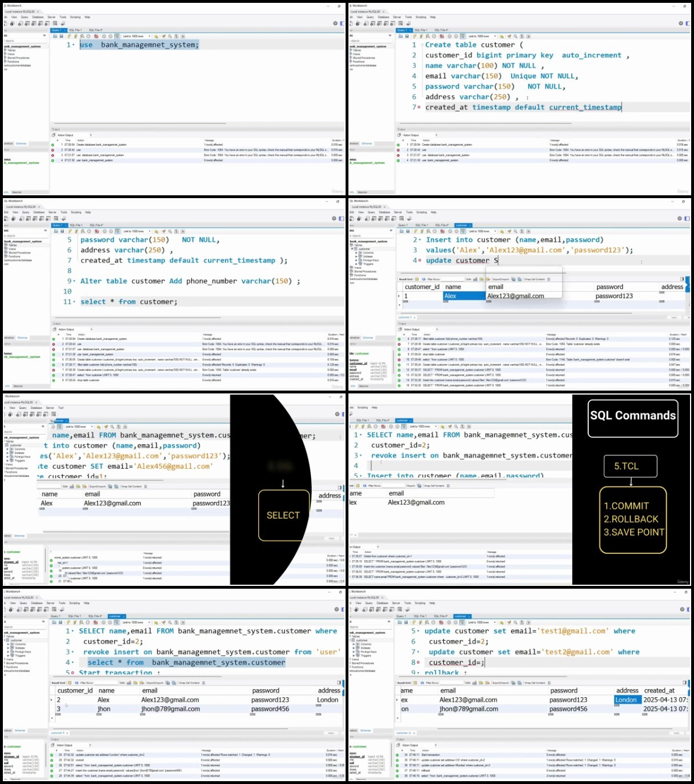Click 'Alter table customer Add phone_number' statement line
The image size is (694, 784).
(190, 281)
